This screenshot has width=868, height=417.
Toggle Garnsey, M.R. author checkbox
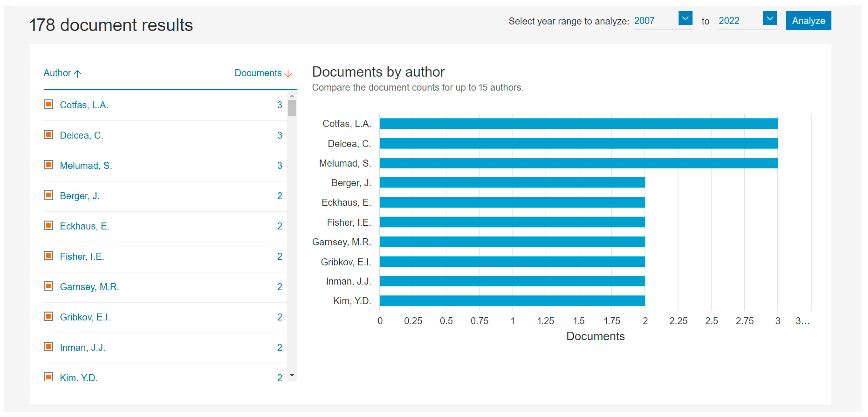[49, 287]
